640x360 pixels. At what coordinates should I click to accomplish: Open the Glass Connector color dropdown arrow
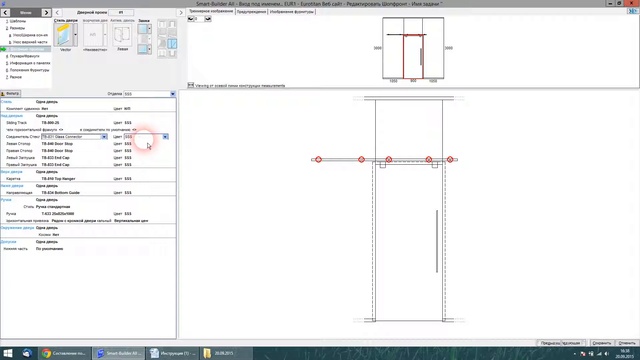[165, 137]
